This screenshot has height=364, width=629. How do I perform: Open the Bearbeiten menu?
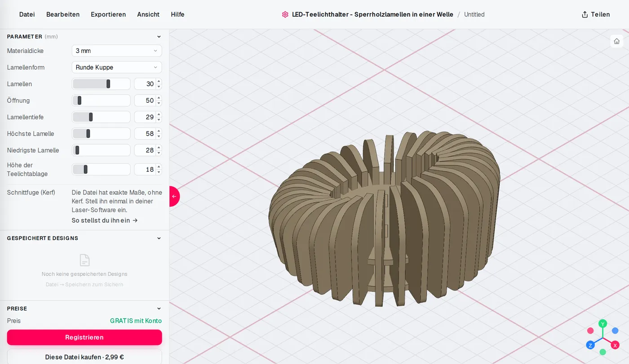tap(63, 14)
